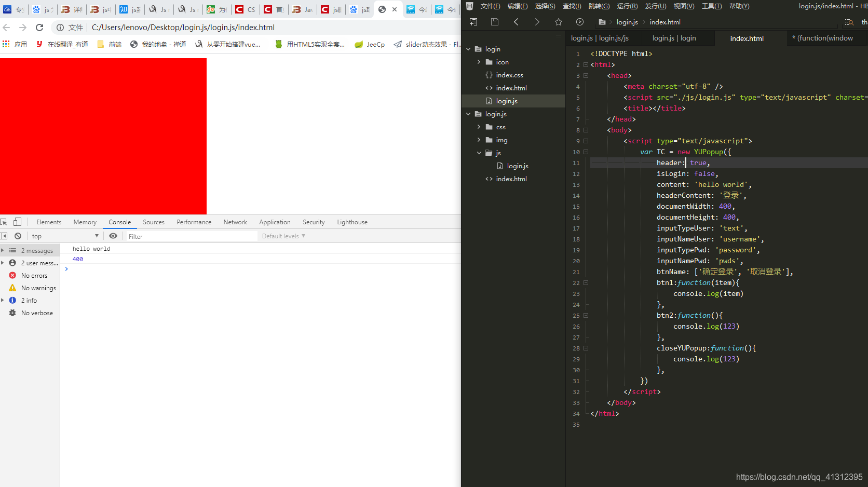Open the Default levels dropdown

coord(283,236)
